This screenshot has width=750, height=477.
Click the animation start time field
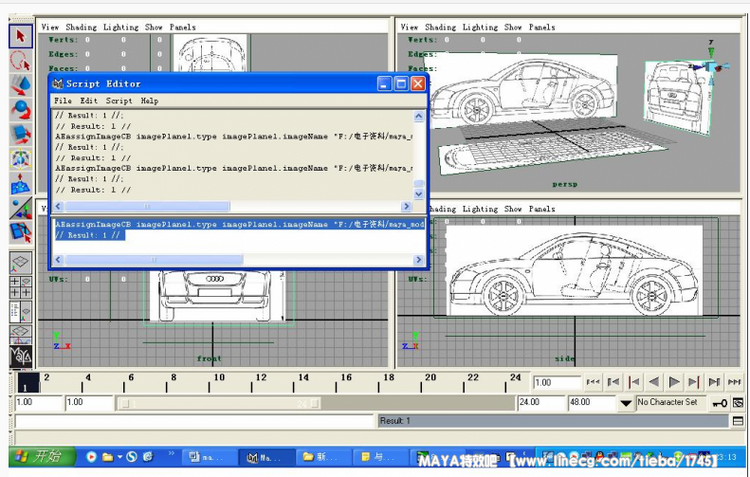tap(38, 403)
